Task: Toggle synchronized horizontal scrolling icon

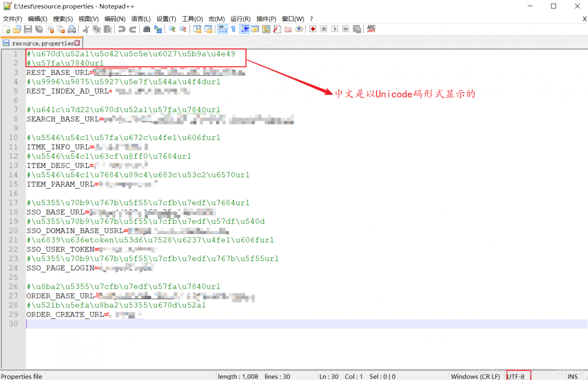Action: 208,29
